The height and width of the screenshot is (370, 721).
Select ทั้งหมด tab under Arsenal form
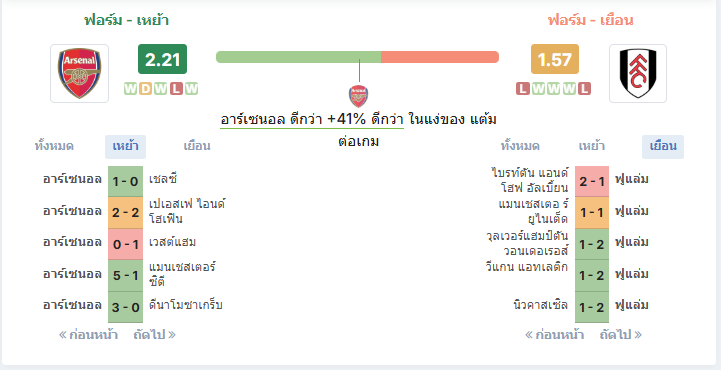coord(54,147)
